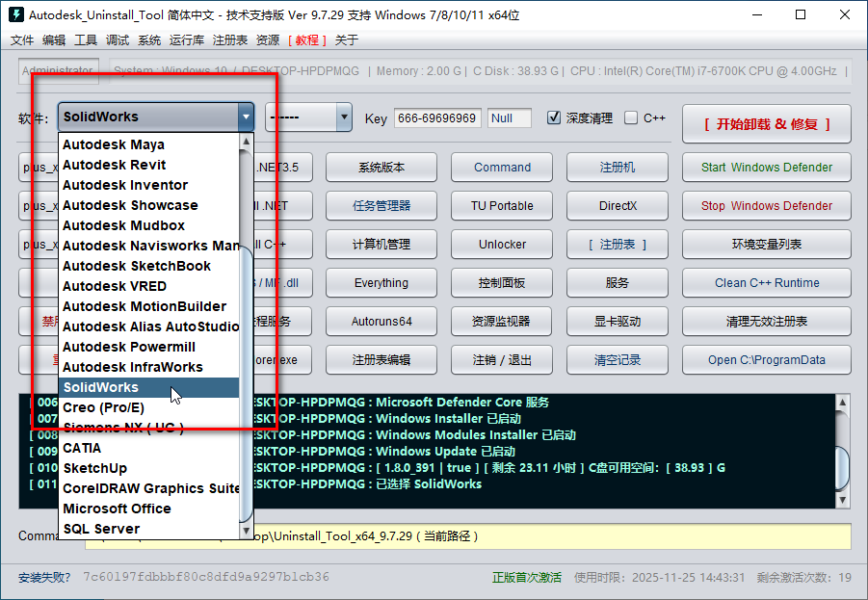Open the 系统 menu

coord(149,39)
